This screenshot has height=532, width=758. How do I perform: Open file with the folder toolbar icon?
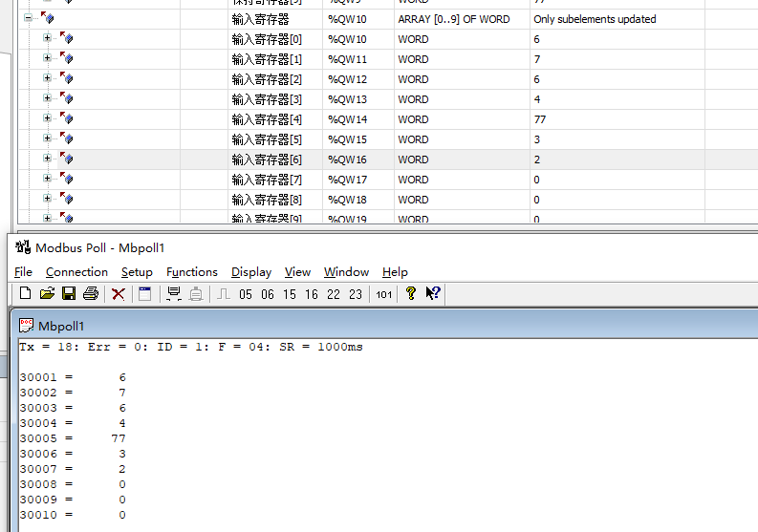point(47,293)
